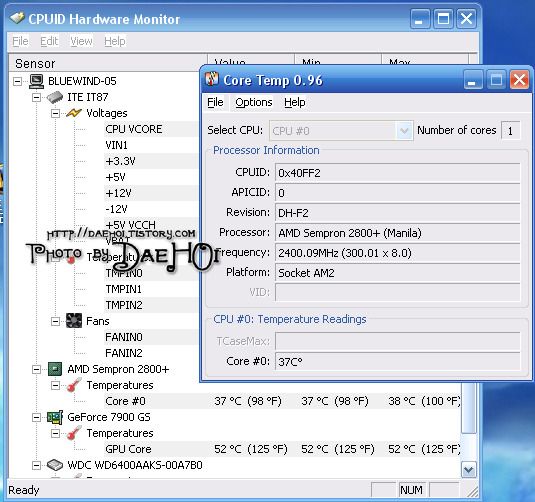Minimize the CPUID Hardware Monitor window
Screen dimensions: 535x502
coord(420,18)
